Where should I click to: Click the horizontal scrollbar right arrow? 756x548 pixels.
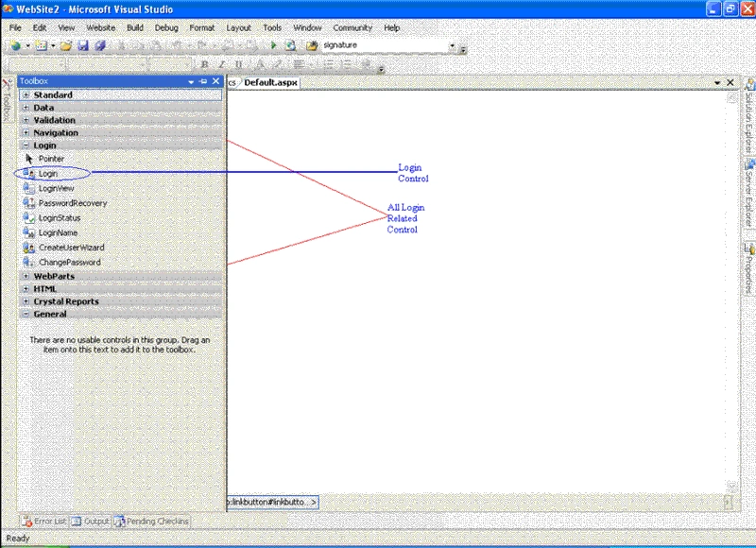tap(728, 503)
